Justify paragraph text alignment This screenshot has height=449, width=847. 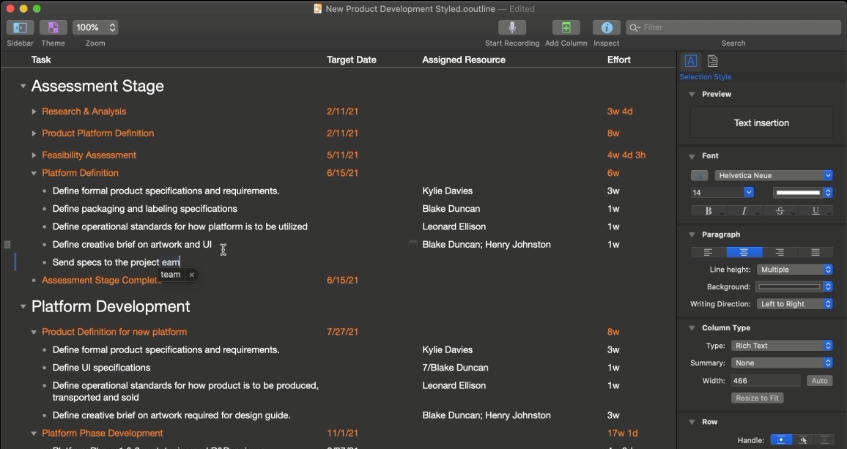coord(815,252)
